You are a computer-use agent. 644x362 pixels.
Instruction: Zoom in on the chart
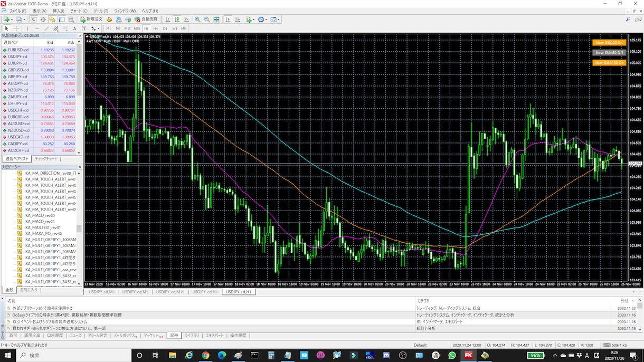click(x=197, y=20)
